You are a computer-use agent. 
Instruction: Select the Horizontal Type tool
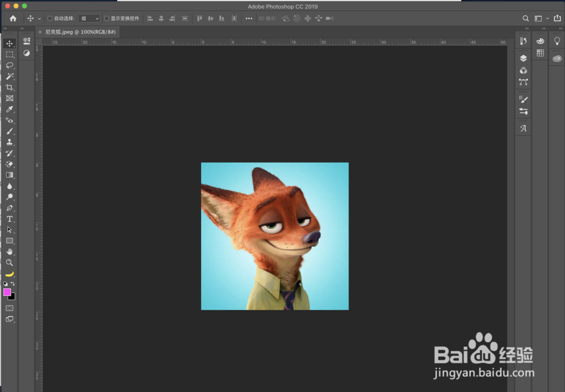(x=10, y=219)
